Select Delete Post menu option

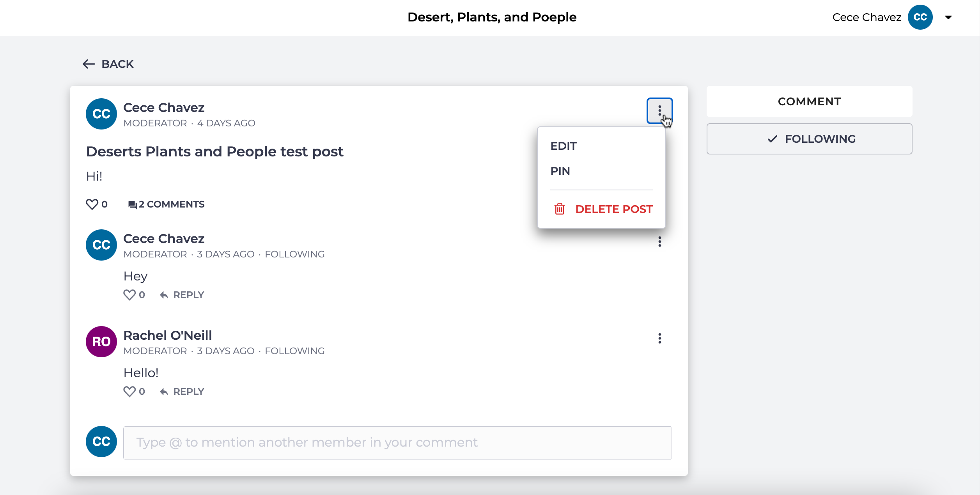click(x=613, y=209)
